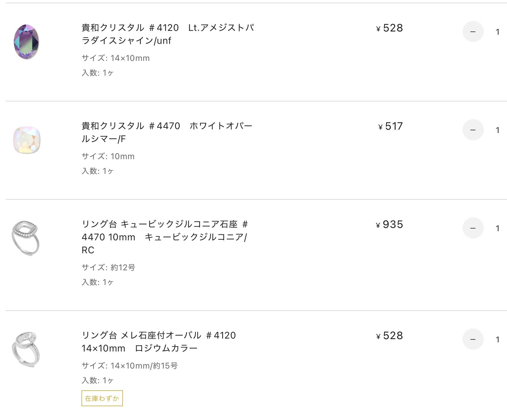This screenshot has height=420, width=507.
Task: Open the purple oval #4120 crystal thumbnail
Action: 26,41
